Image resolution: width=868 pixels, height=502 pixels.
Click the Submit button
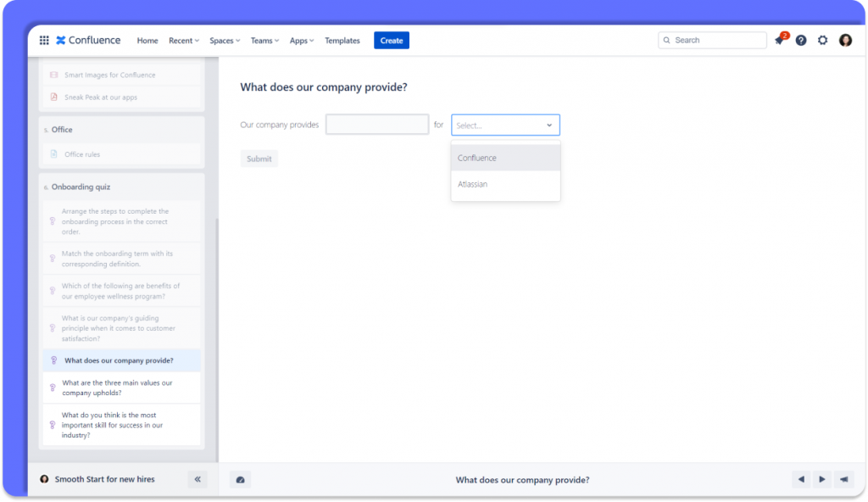tap(259, 159)
